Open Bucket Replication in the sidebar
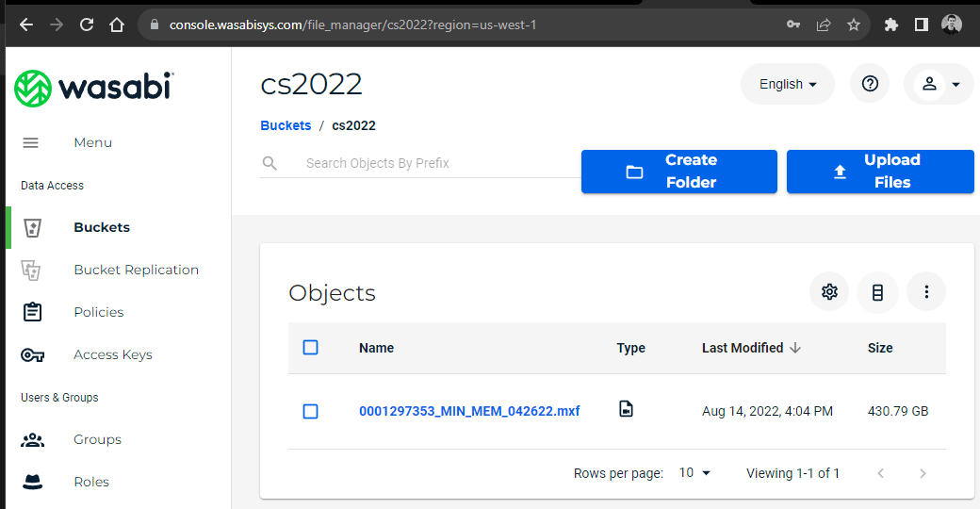 point(137,271)
